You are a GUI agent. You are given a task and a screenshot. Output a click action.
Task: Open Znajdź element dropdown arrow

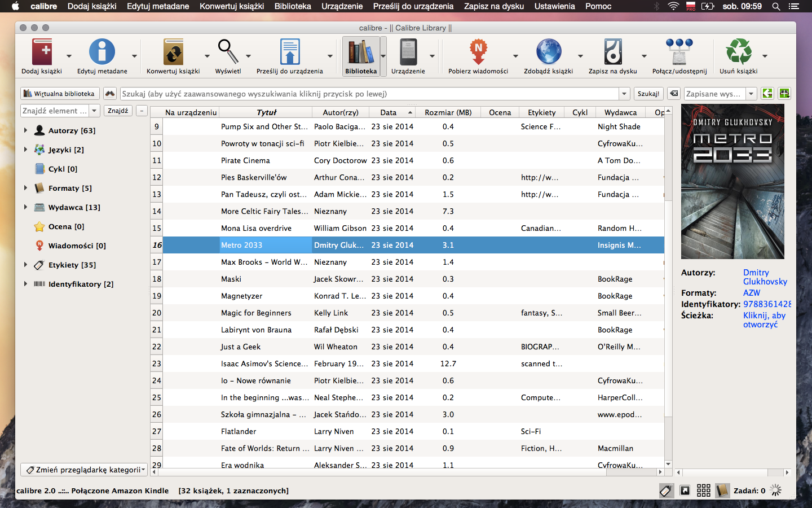94,111
